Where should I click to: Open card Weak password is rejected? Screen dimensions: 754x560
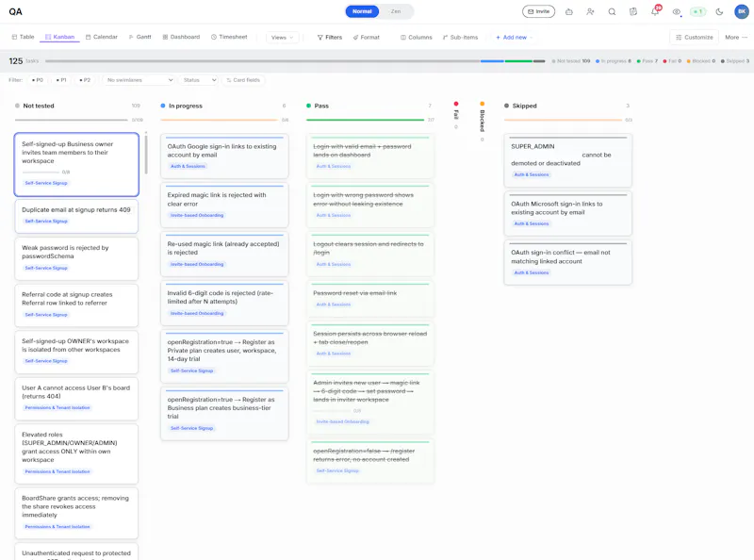click(x=76, y=259)
